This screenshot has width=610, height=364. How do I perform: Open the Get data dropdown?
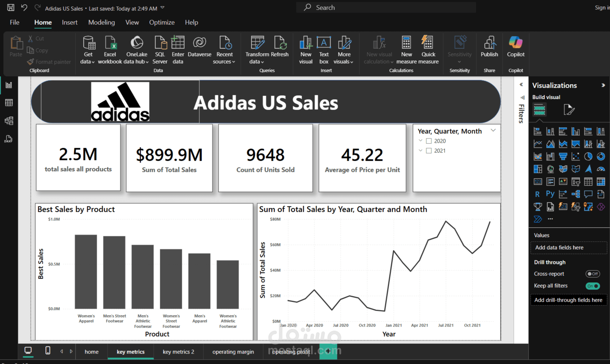click(x=88, y=50)
